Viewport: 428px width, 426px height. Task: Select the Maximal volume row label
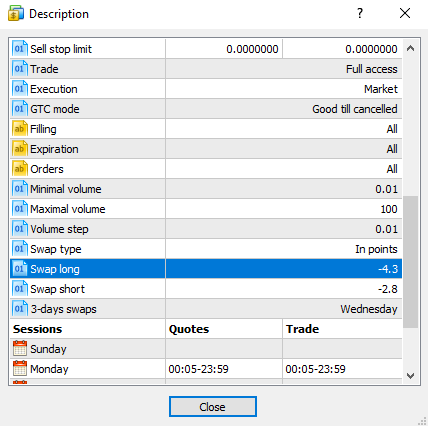tap(68, 209)
